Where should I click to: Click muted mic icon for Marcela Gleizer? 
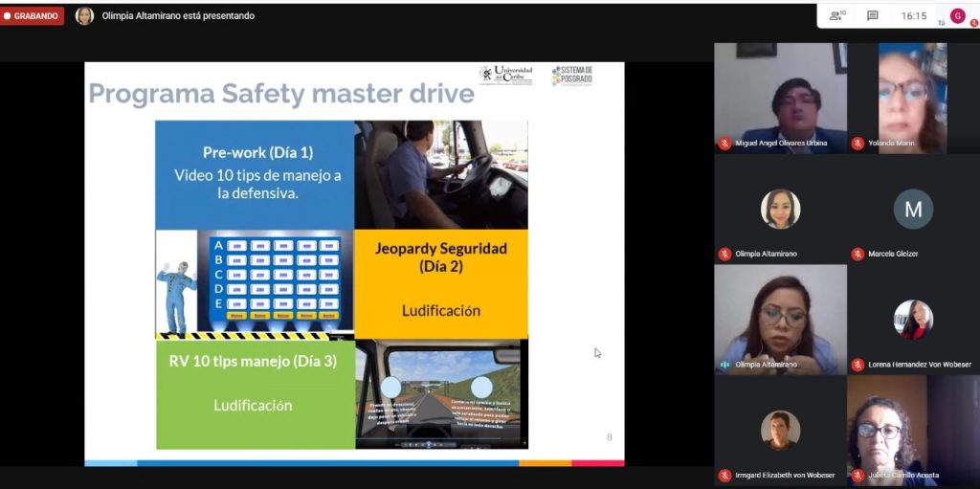(x=857, y=254)
